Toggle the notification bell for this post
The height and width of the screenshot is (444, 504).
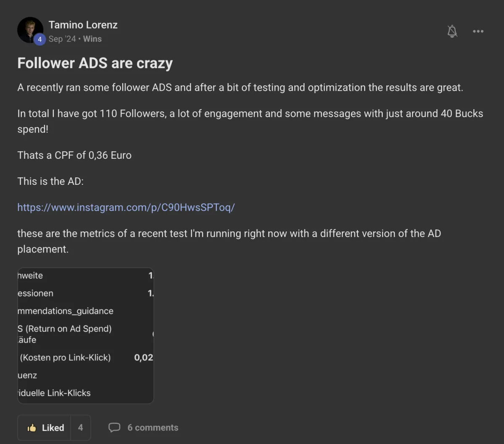click(x=452, y=31)
